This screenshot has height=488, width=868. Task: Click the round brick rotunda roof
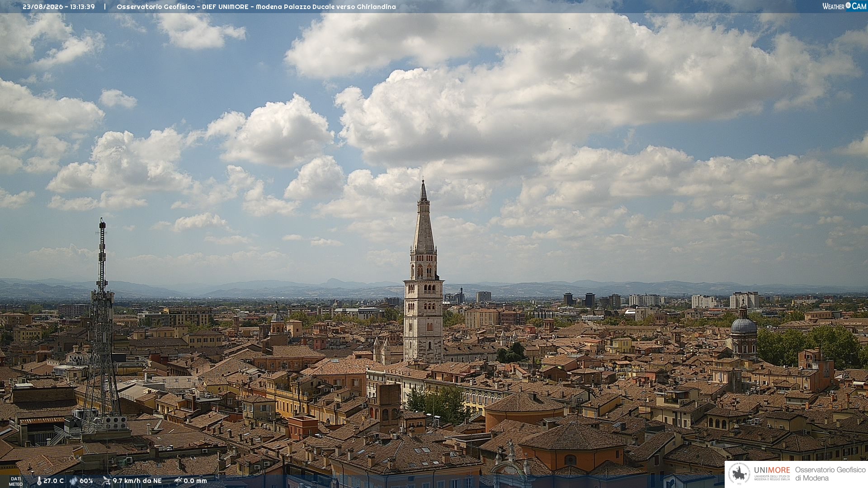coord(525,402)
